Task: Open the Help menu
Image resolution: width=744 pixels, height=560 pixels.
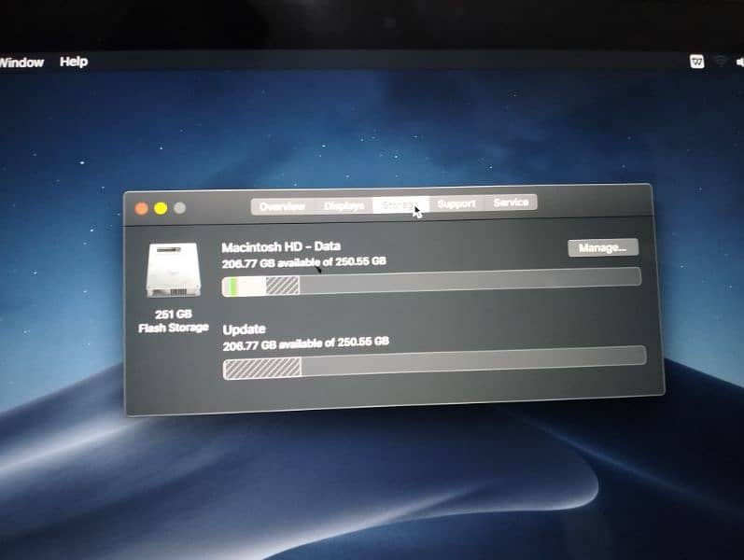Action: [x=74, y=62]
